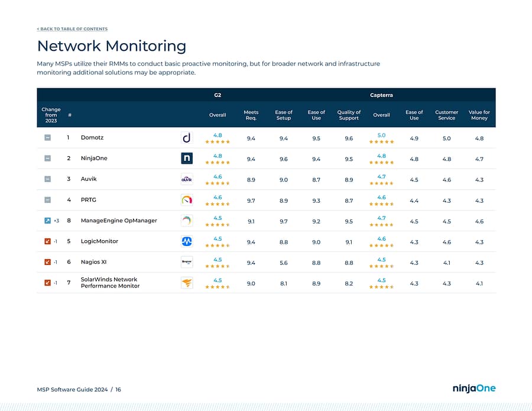The image size is (532, 411).
Task: Click the Nagios XI logo
Action: (x=187, y=262)
